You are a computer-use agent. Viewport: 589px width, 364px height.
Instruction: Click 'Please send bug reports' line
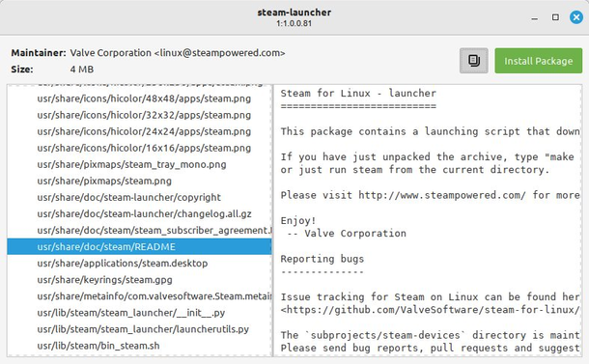[x=431, y=349]
